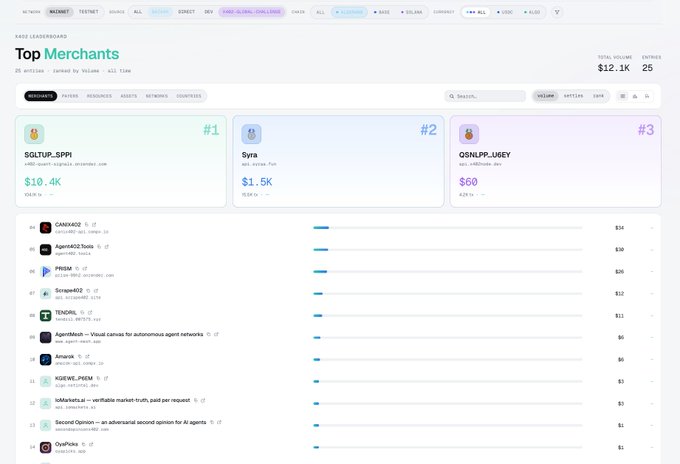Viewport: 680px width, 464px height.
Task: Copy the KGIEWE...P6EM address
Action: point(98,378)
